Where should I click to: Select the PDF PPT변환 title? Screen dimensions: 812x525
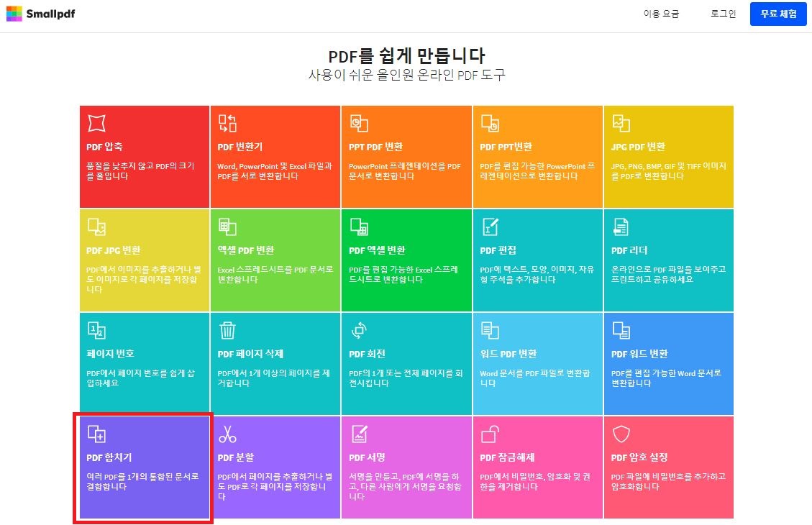(506, 147)
